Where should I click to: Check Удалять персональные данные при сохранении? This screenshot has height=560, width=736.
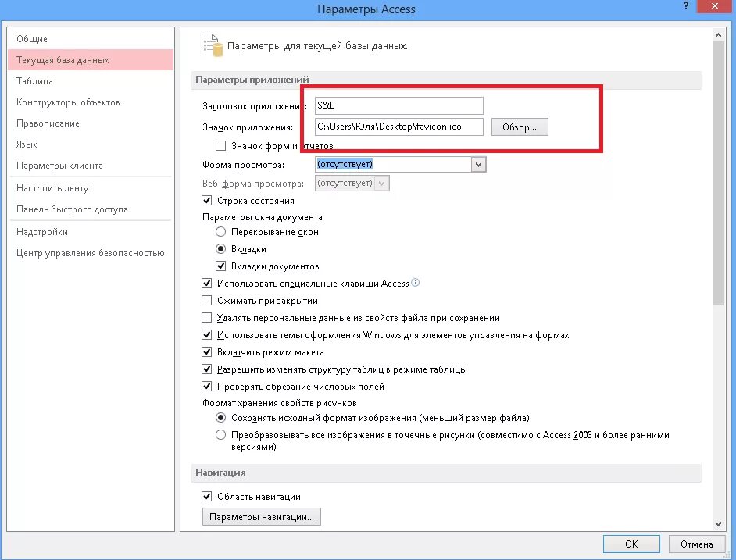(206, 318)
